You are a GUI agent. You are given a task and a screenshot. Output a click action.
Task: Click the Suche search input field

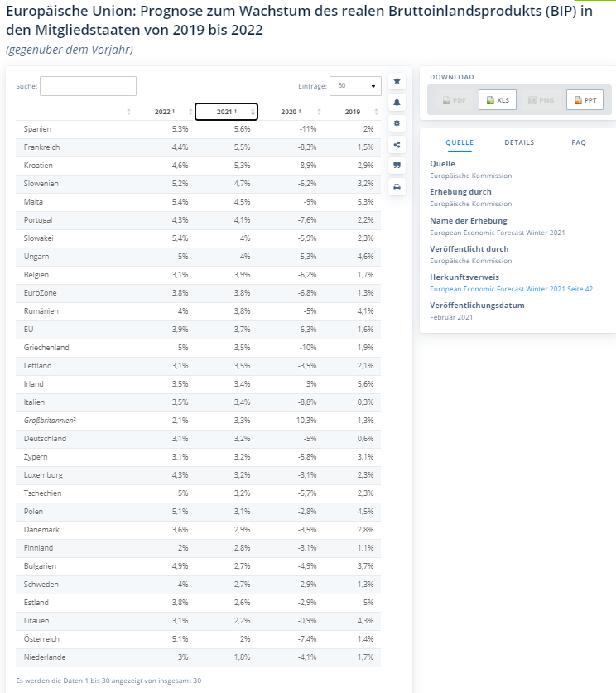tap(88, 86)
